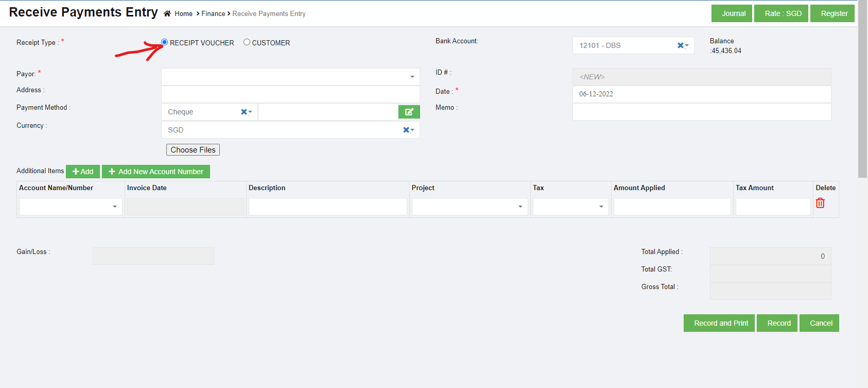Clear the Cheque payment method with X
This screenshot has width=868, height=388.
[x=244, y=112]
